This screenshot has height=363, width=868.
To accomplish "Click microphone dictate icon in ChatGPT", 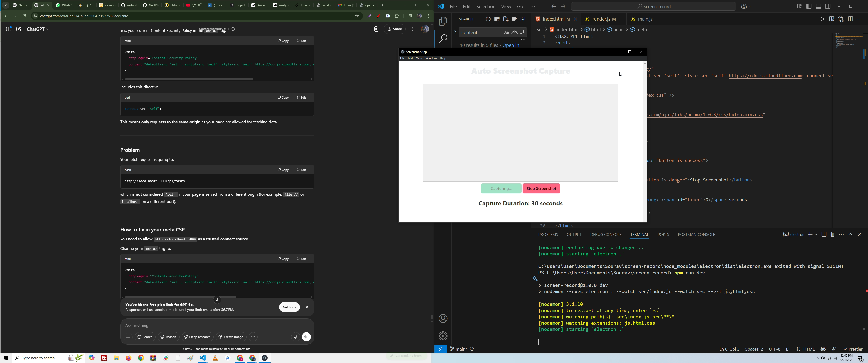I will pyautogui.click(x=295, y=337).
